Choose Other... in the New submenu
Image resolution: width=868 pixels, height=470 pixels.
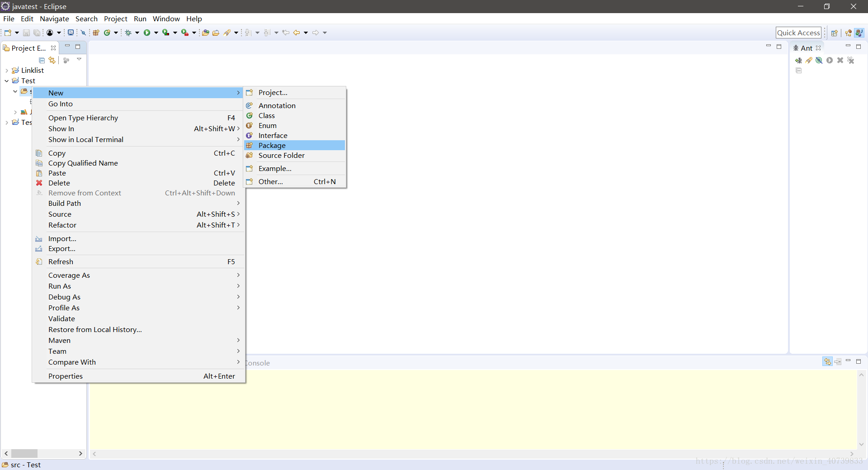(295, 181)
